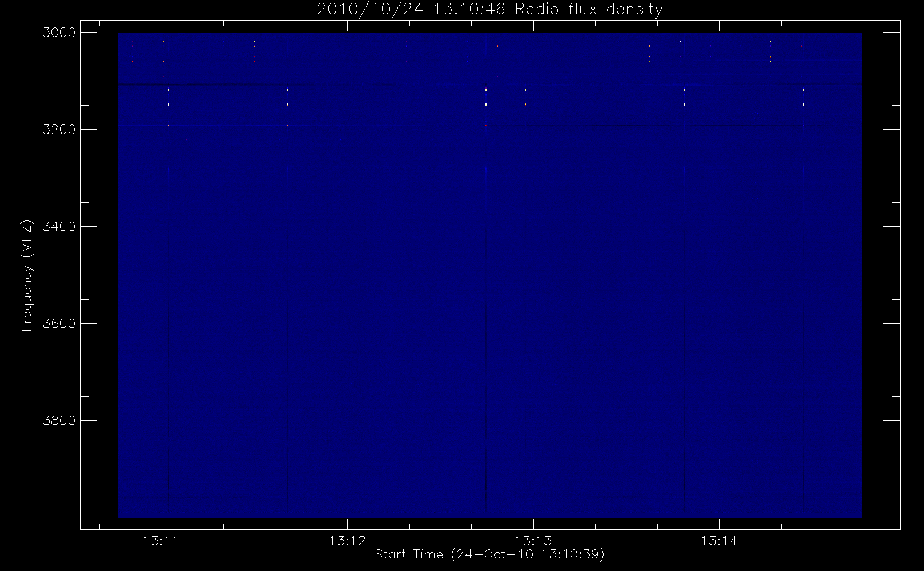Screen dimensions: 924x571
Task: Select the 3000 frequency tick label
Action: coord(59,33)
